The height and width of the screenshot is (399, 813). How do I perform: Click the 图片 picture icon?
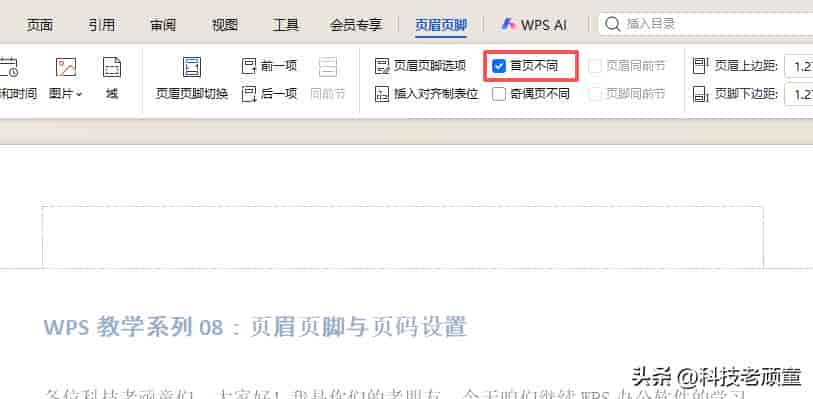(66, 67)
